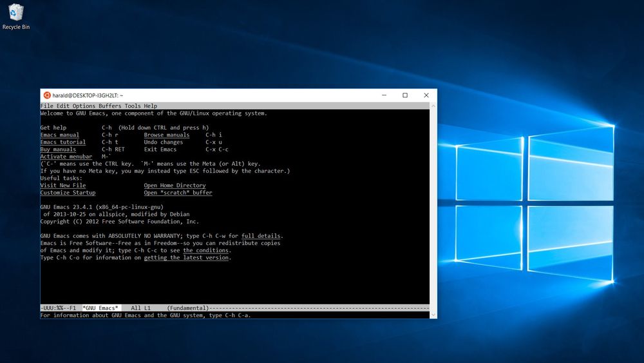Screen dimensions: 644x363
Task: Click the Copyright (C) 2012 line
Action: click(120, 222)
